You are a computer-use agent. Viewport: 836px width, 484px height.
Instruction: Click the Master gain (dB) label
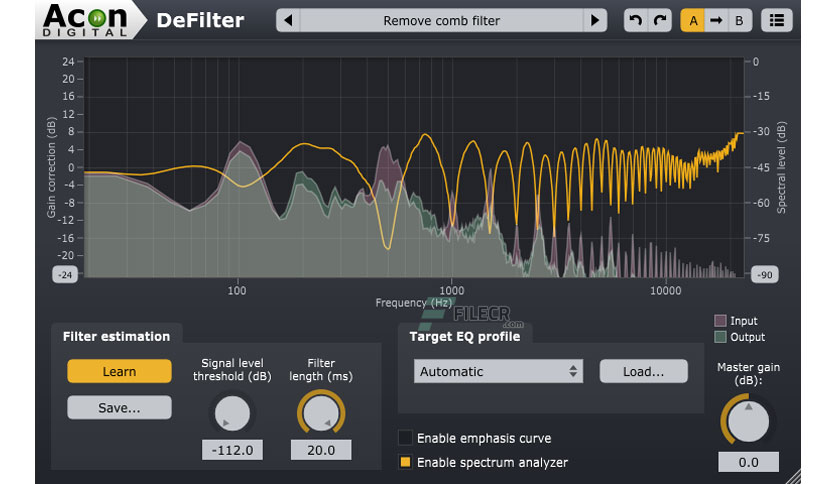[748, 374]
